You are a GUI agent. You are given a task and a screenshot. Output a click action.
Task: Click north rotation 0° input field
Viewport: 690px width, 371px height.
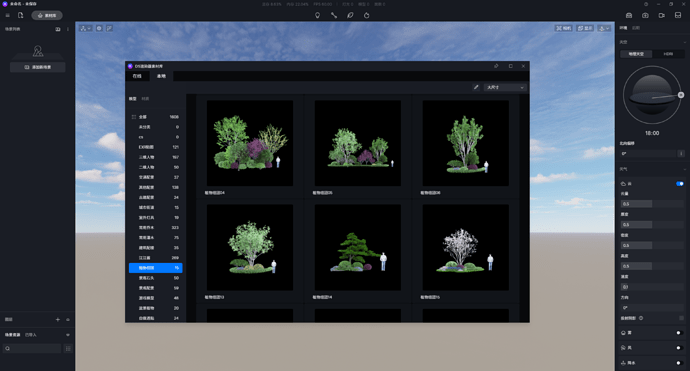click(648, 154)
